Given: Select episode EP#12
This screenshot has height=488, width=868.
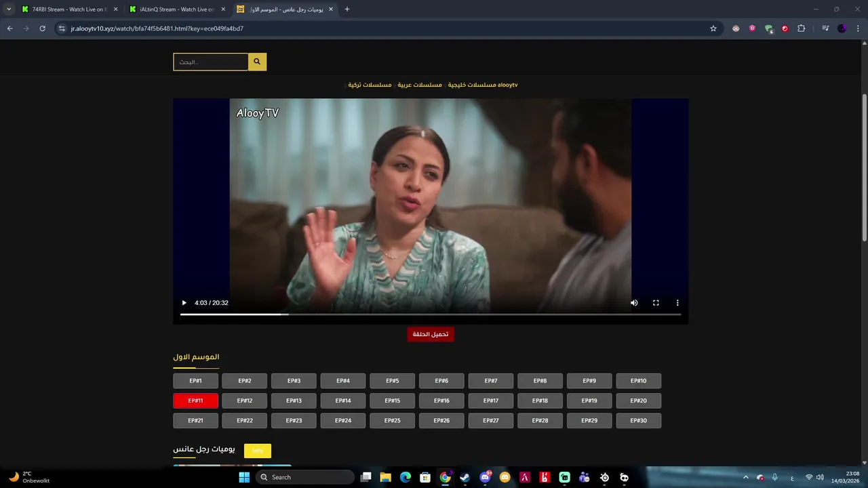Looking at the screenshot, I should tap(245, 401).
